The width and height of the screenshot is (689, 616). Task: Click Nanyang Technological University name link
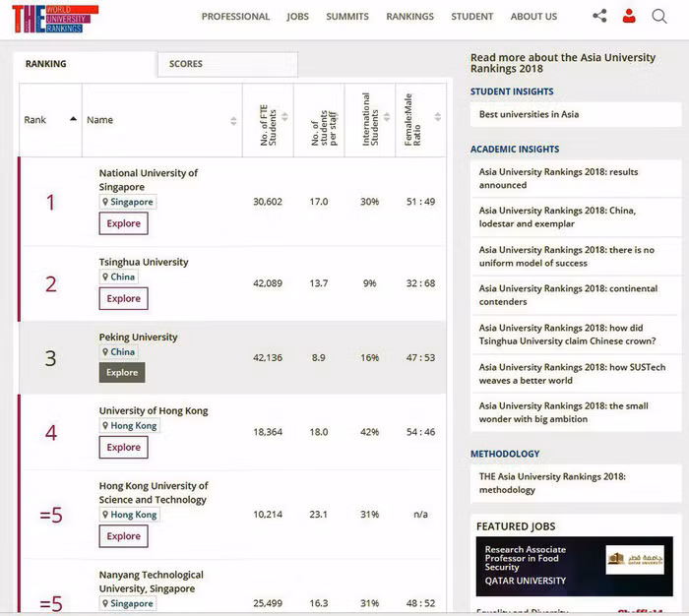tap(151, 582)
